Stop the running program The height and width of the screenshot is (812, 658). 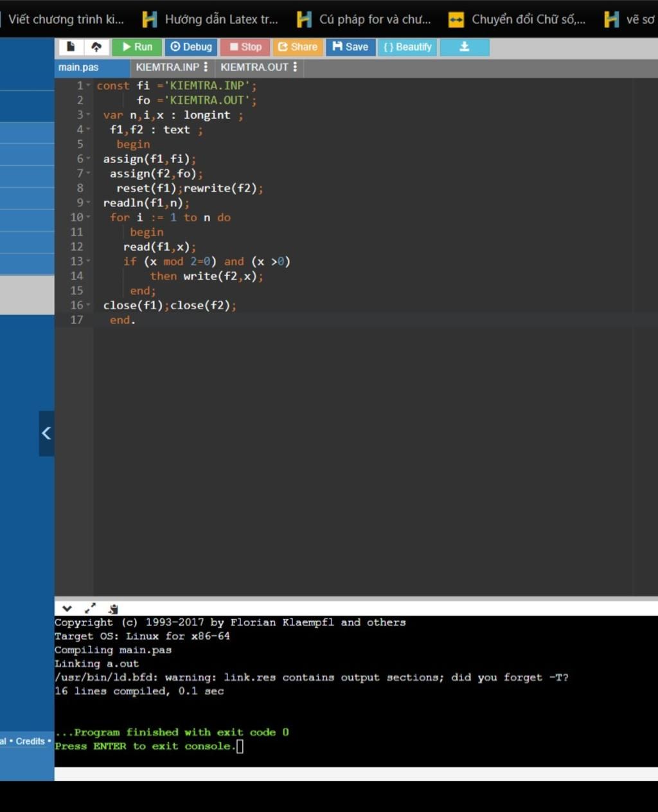[245, 47]
